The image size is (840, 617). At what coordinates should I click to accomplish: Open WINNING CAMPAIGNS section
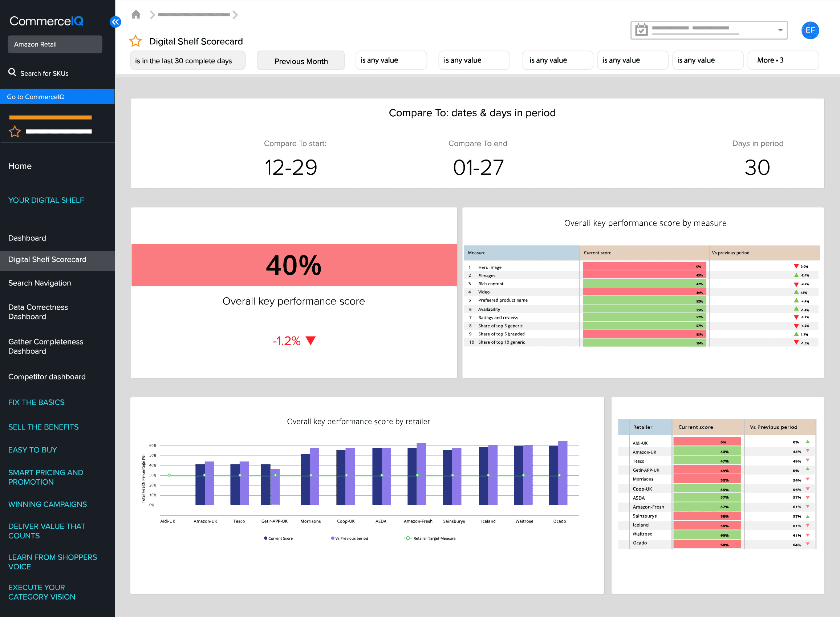pos(47,504)
